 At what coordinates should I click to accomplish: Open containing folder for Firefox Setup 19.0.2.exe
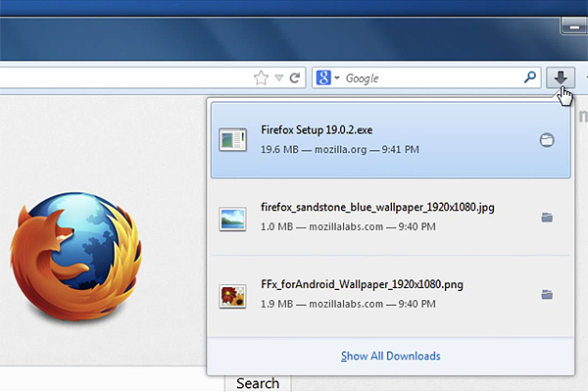(547, 140)
